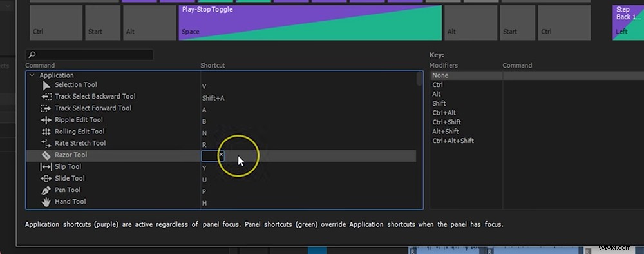Viewport: 644px width, 254px height.
Task: Click the Hand Tool icon
Action: tap(46, 202)
